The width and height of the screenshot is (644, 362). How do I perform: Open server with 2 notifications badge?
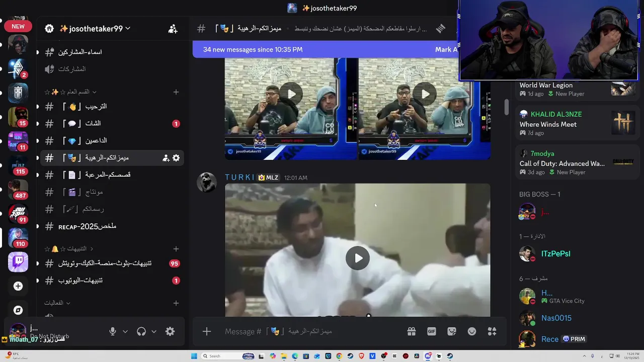coord(18,69)
